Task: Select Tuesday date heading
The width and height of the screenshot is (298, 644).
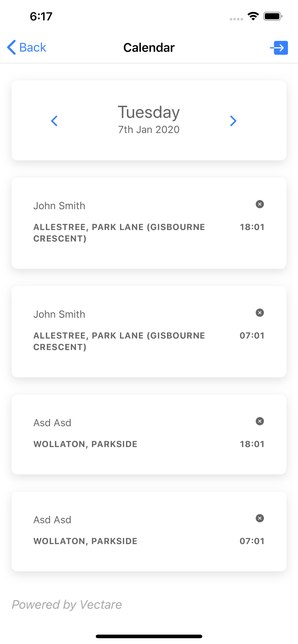Action: coord(149,112)
